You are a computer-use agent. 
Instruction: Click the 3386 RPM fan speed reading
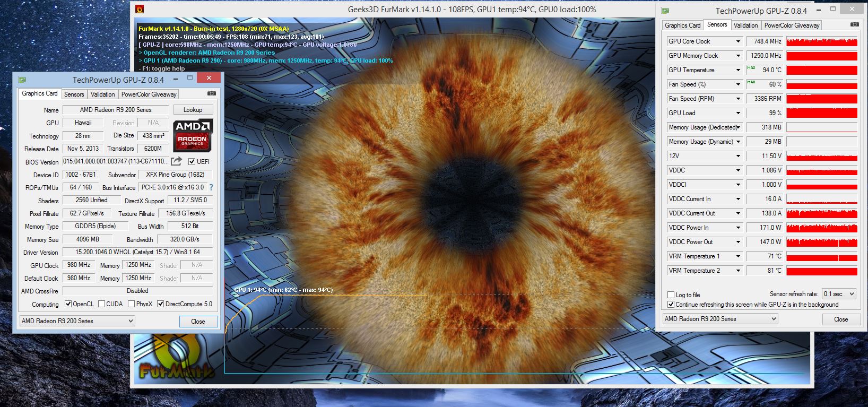coord(765,99)
